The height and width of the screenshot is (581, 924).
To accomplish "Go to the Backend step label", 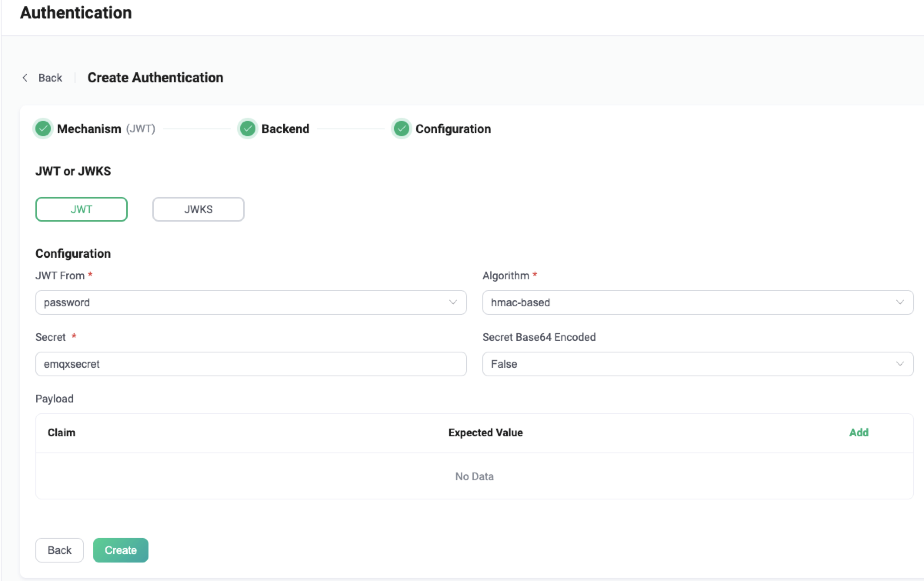I will pos(285,129).
